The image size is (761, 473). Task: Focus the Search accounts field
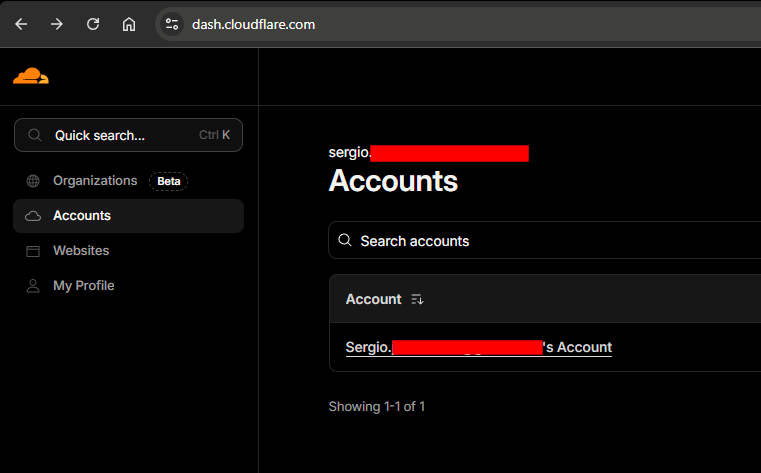tap(545, 240)
